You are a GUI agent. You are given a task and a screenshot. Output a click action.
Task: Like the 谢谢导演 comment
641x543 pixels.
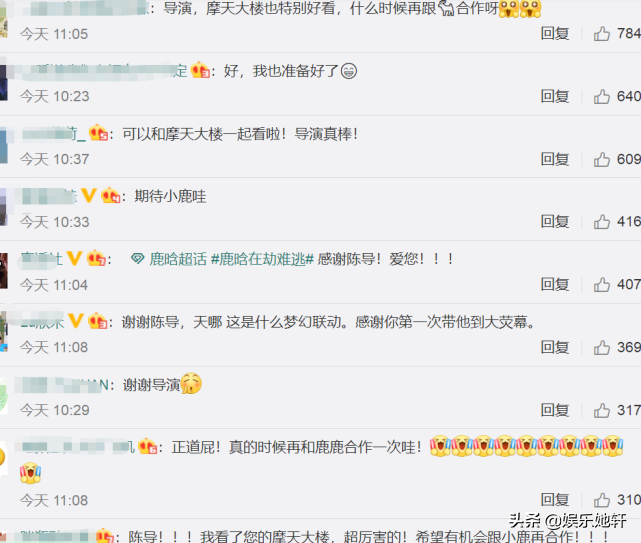pyautogui.click(x=602, y=410)
